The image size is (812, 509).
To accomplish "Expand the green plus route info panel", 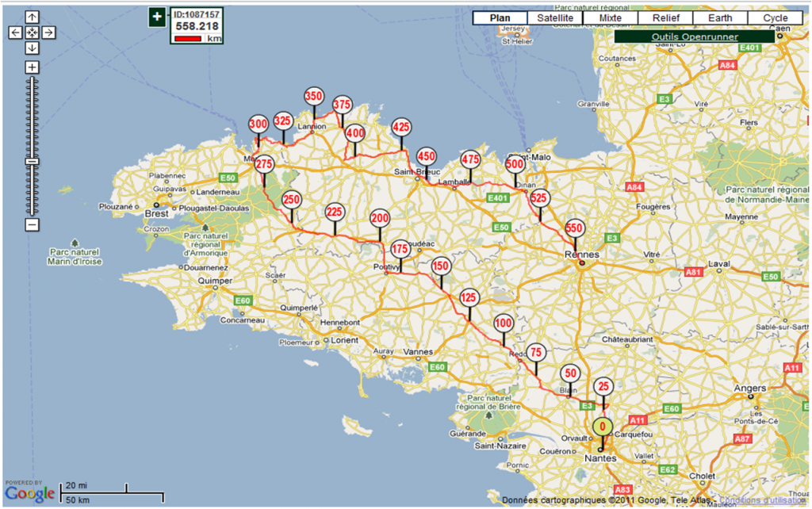I will click(x=158, y=17).
